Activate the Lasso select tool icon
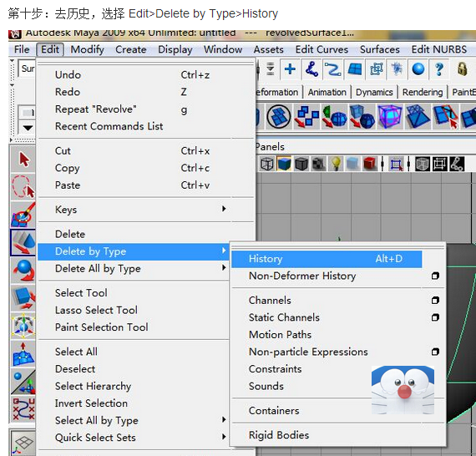The height and width of the screenshot is (456, 476). pos(23,187)
